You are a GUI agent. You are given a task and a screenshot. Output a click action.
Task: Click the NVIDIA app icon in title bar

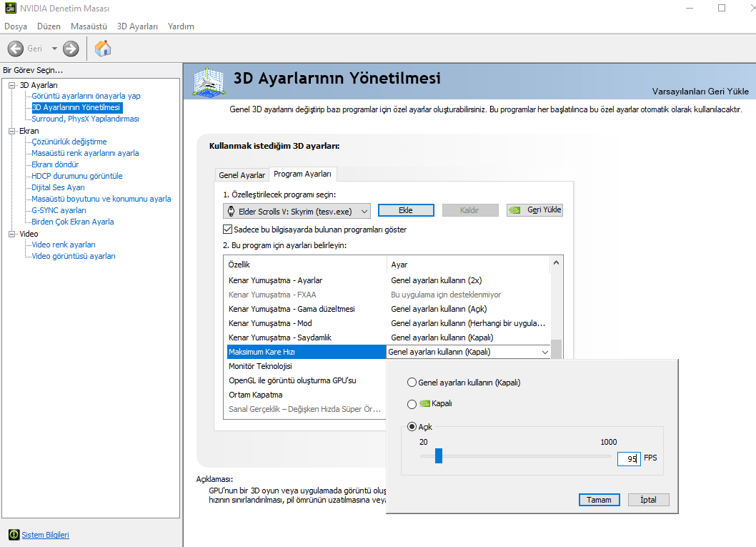10,8
